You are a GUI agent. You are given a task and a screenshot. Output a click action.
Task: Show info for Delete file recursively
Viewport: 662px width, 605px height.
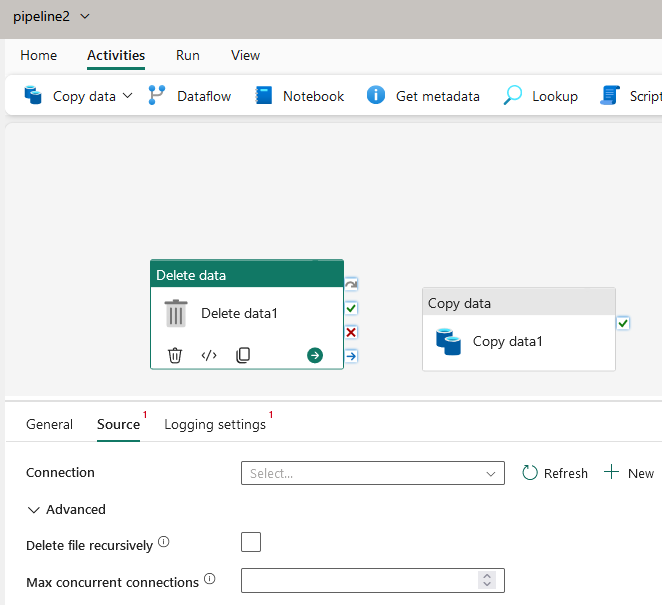(x=164, y=541)
